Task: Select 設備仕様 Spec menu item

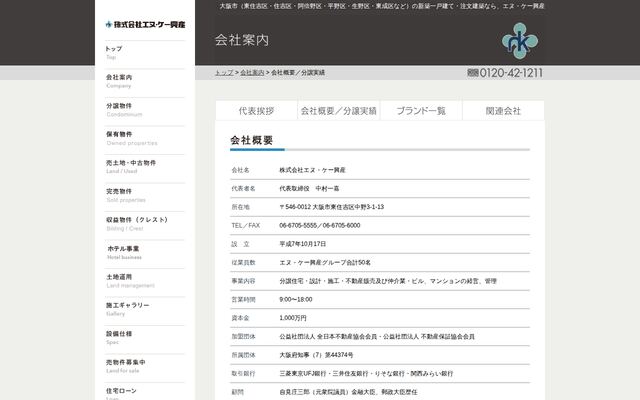Action: pyautogui.click(x=145, y=338)
